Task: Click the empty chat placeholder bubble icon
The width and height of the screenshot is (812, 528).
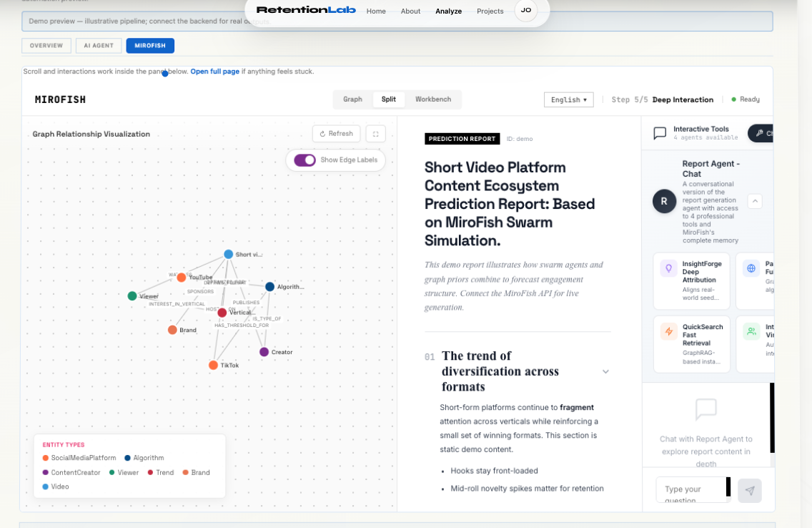Action: click(705, 409)
